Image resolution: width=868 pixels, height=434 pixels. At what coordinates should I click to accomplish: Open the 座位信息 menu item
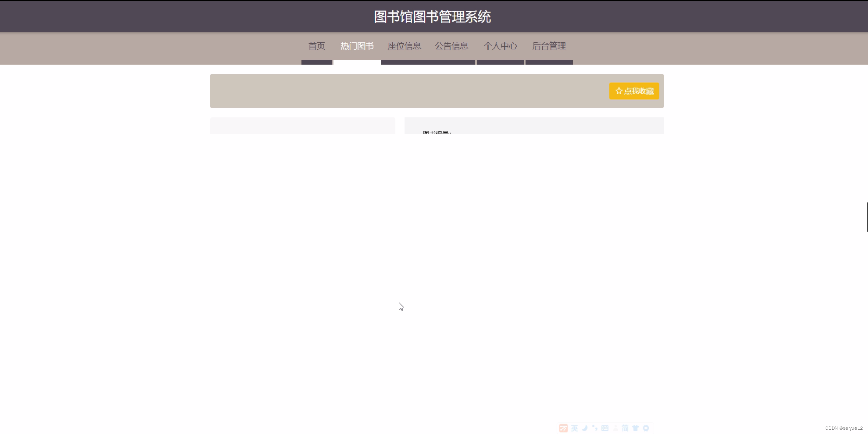click(404, 46)
